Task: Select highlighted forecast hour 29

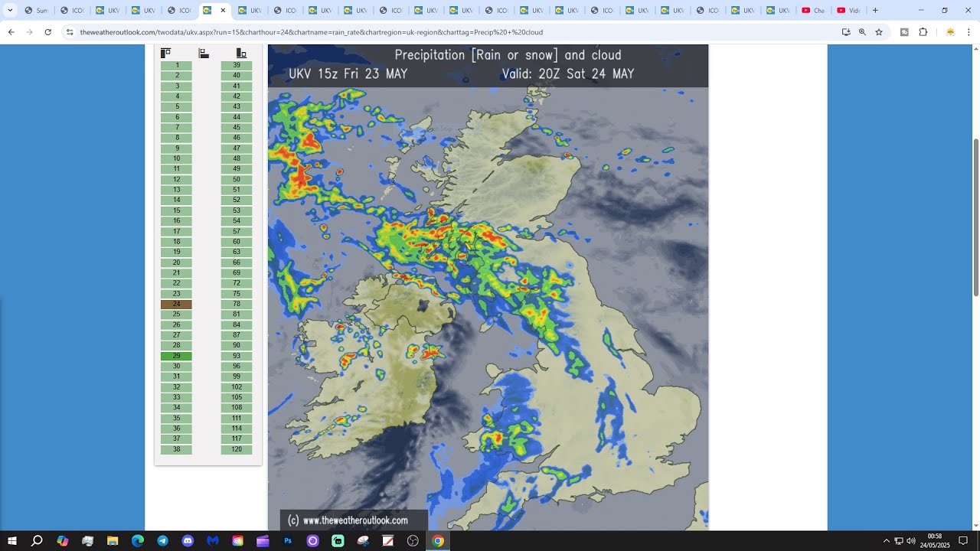Action: pyautogui.click(x=176, y=356)
